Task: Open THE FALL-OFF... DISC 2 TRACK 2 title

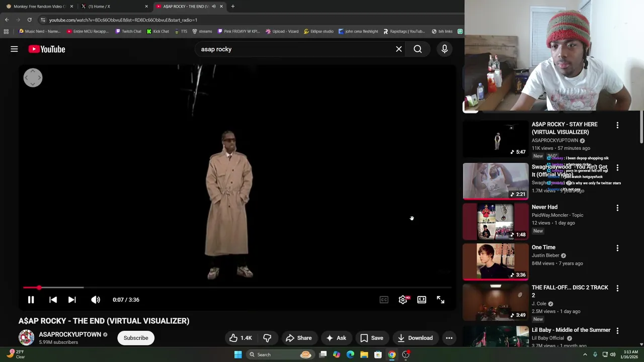Action: [570, 291]
